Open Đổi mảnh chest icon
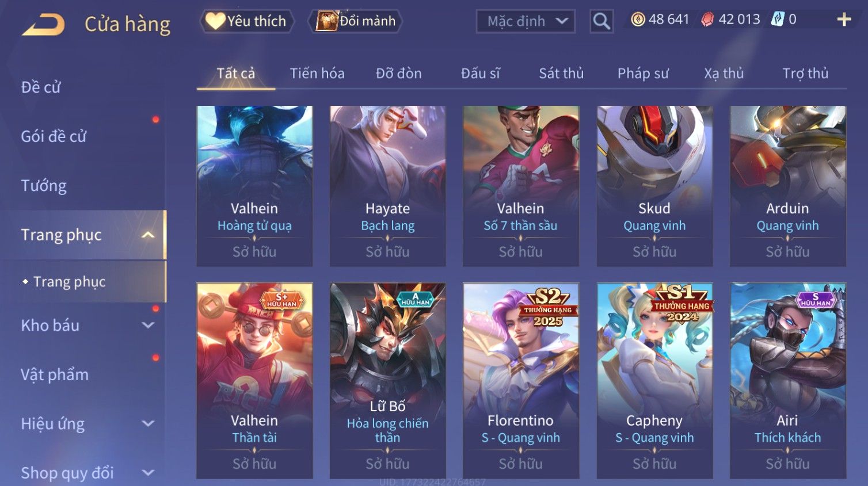Viewport: 868px width, 486px height. pos(356,21)
